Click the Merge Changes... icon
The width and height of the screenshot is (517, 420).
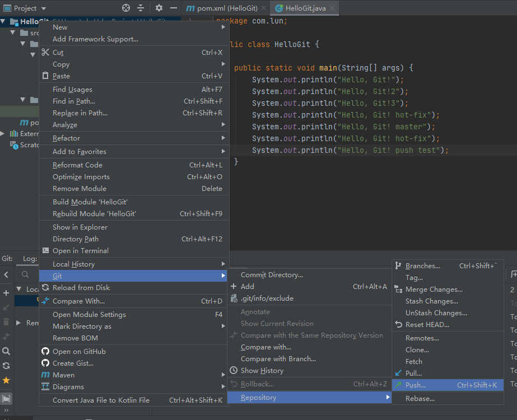(x=398, y=289)
